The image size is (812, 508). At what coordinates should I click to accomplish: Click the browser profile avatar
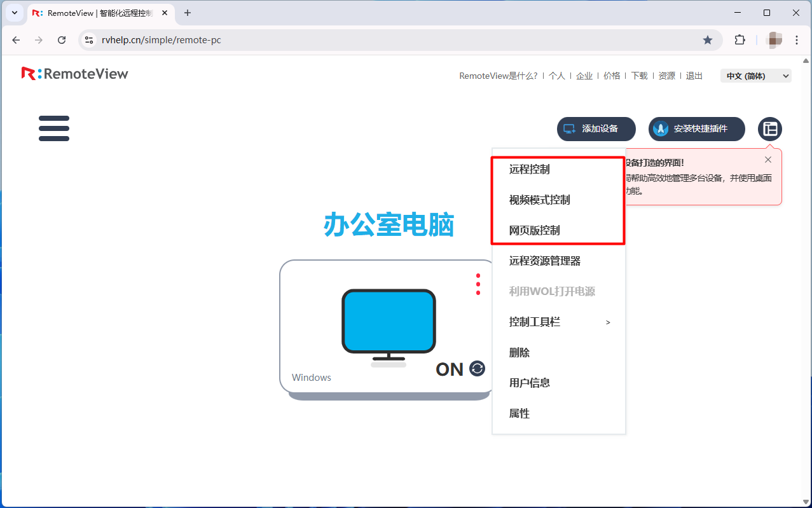coord(774,40)
